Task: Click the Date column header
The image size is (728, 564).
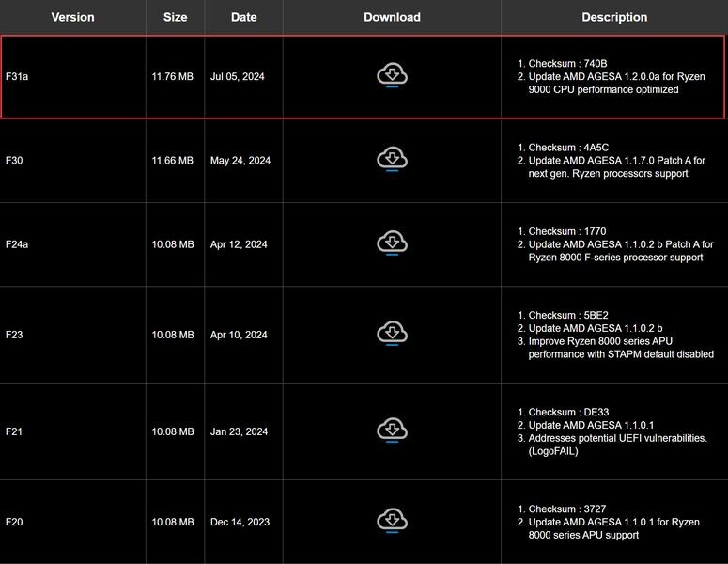Action: [x=243, y=17]
